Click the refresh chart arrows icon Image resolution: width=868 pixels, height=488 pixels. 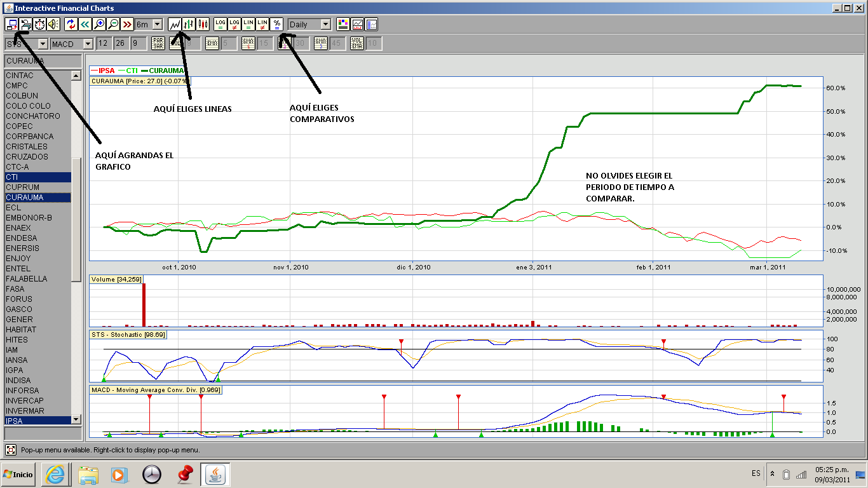pyautogui.click(x=71, y=24)
